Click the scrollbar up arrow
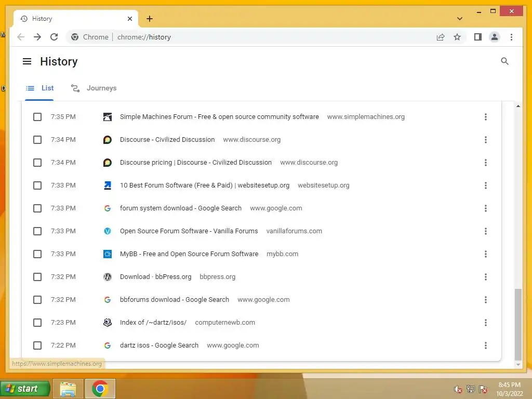Viewport: 532px width, 399px height. click(518, 106)
